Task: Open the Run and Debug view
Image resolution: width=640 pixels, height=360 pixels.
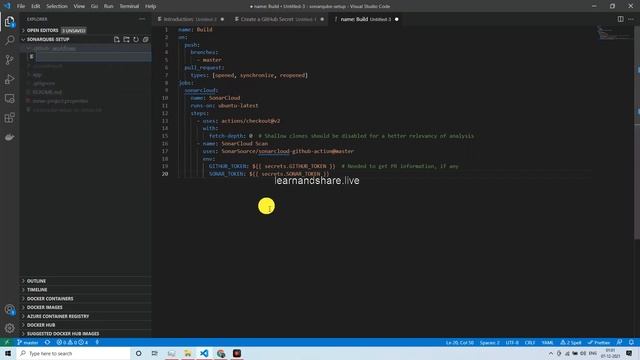Action: [9, 79]
